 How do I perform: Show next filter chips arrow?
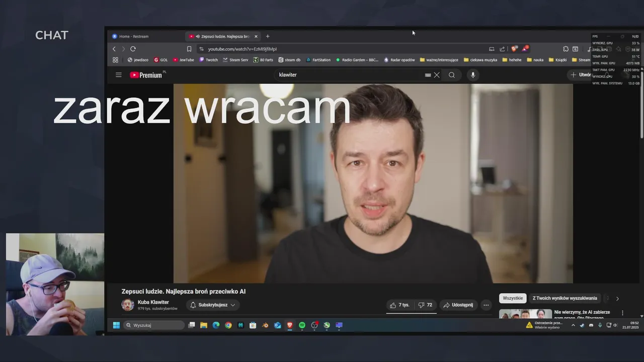coord(617,299)
